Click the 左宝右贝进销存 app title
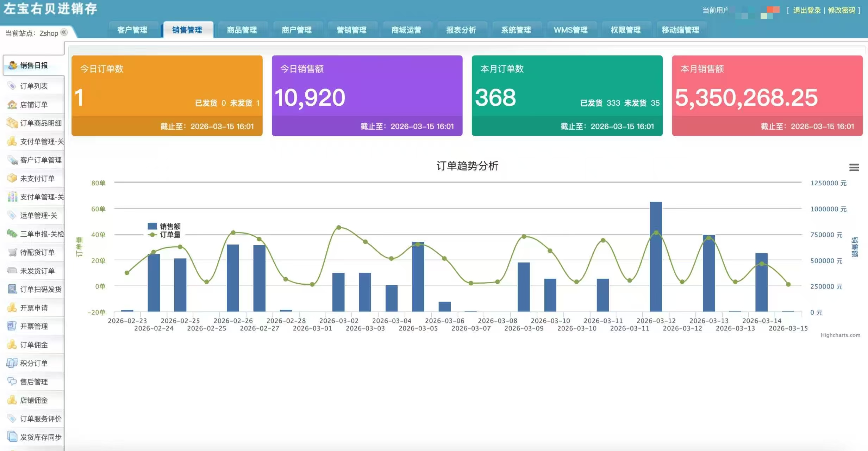The width and height of the screenshot is (868, 451). click(x=50, y=8)
